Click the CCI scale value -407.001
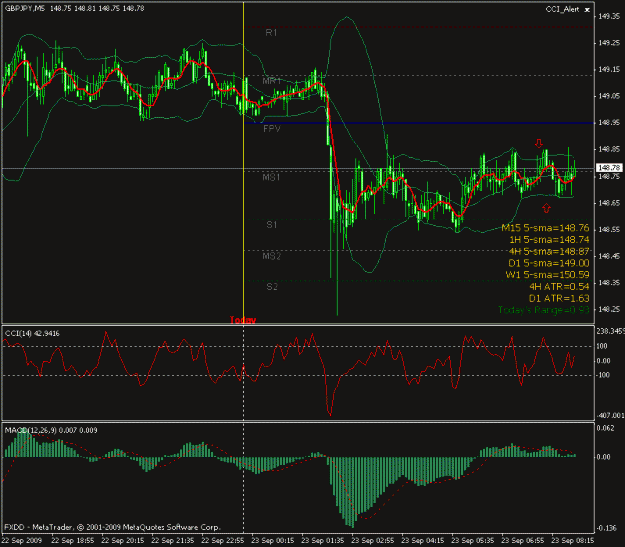Image resolution: width=625 pixels, height=547 pixels. [x=610, y=415]
